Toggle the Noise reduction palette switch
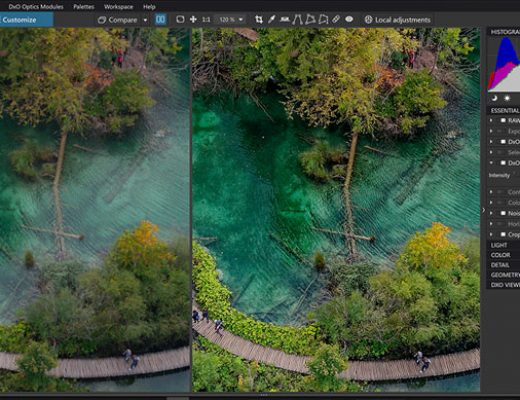The width and height of the screenshot is (520, 400). pyautogui.click(x=503, y=213)
